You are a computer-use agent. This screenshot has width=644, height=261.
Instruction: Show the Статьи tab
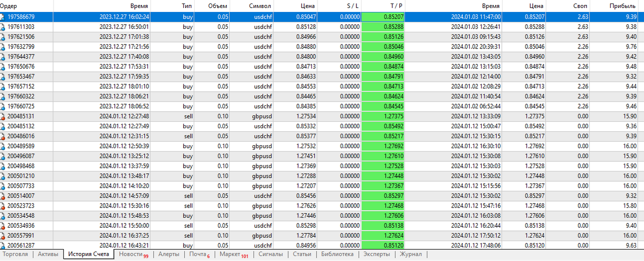[302, 255]
